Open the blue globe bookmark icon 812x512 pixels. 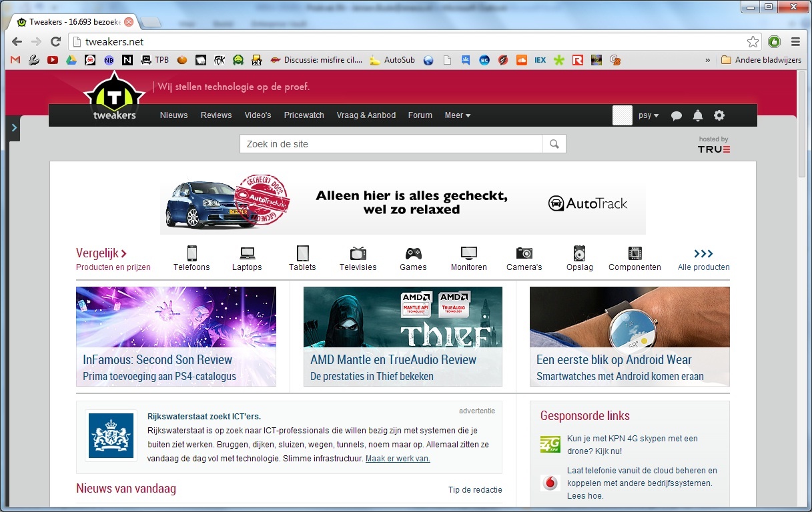[x=428, y=60]
